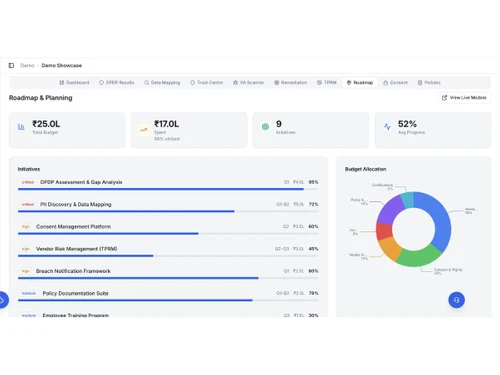
Task: Open the Data Mapping tab
Action: [162, 82]
